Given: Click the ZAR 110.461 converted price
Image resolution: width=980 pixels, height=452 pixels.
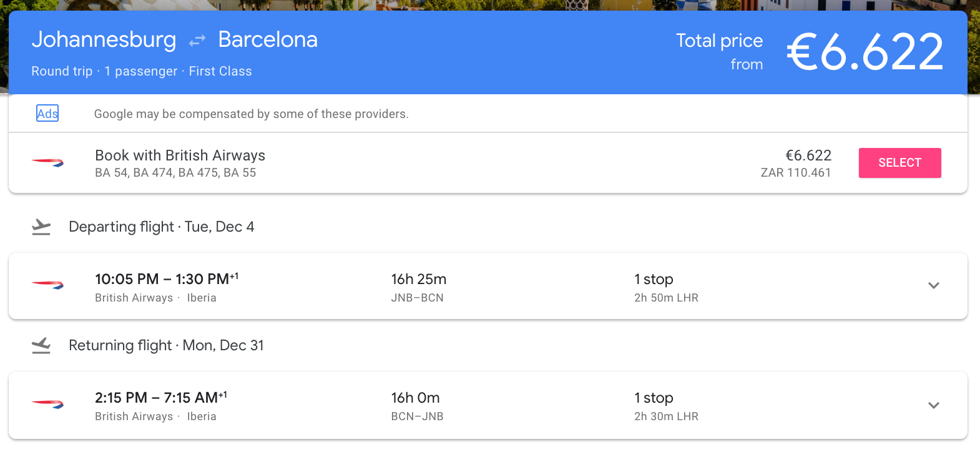Looking at the screenshot, I should click(795, 173).
